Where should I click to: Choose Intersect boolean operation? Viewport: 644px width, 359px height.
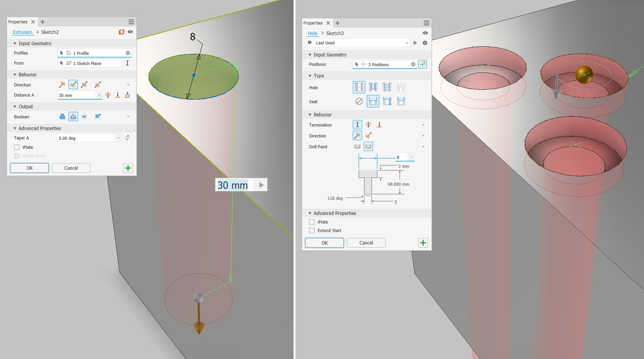pyautogui.click(x=84, y=116)
